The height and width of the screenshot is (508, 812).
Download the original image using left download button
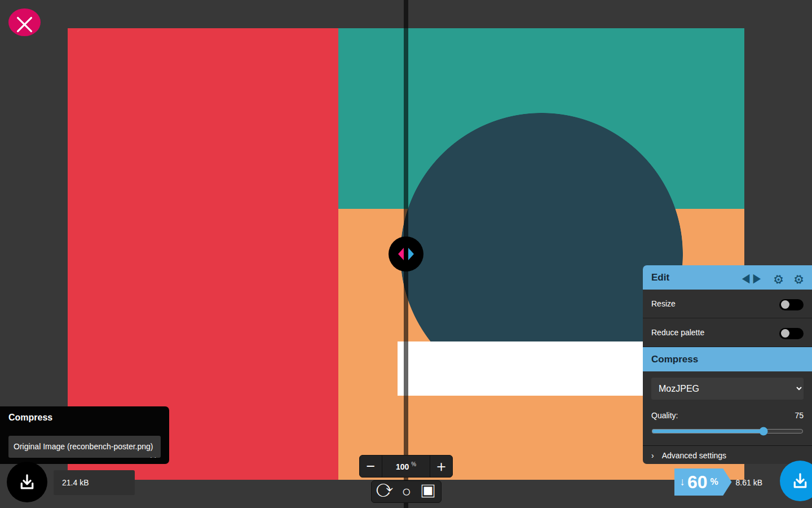[27, 482]
